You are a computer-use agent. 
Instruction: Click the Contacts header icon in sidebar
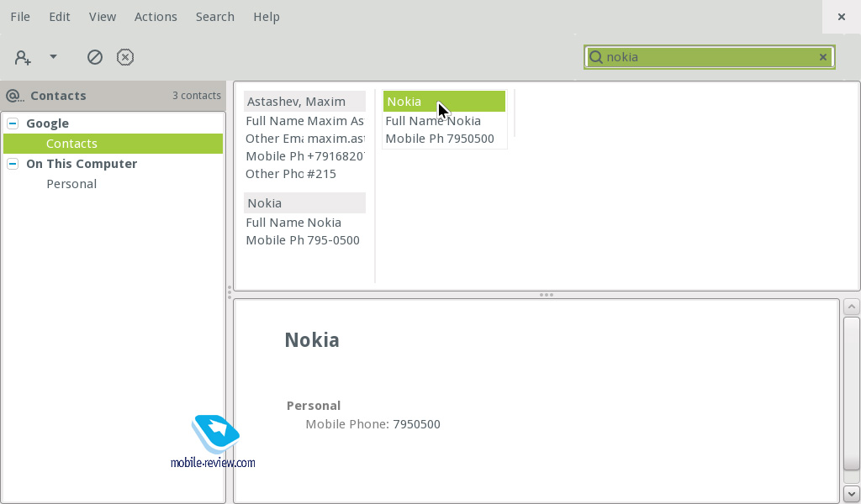15,96
